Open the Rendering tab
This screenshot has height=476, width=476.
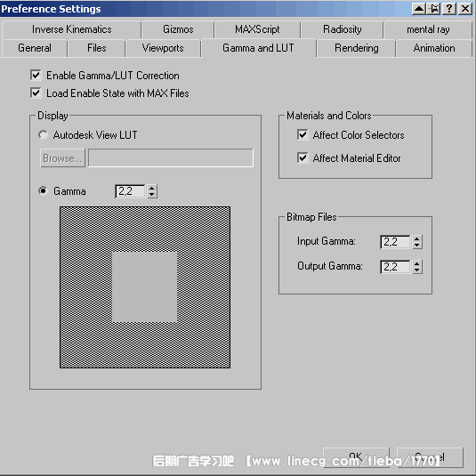pos(357,48)
